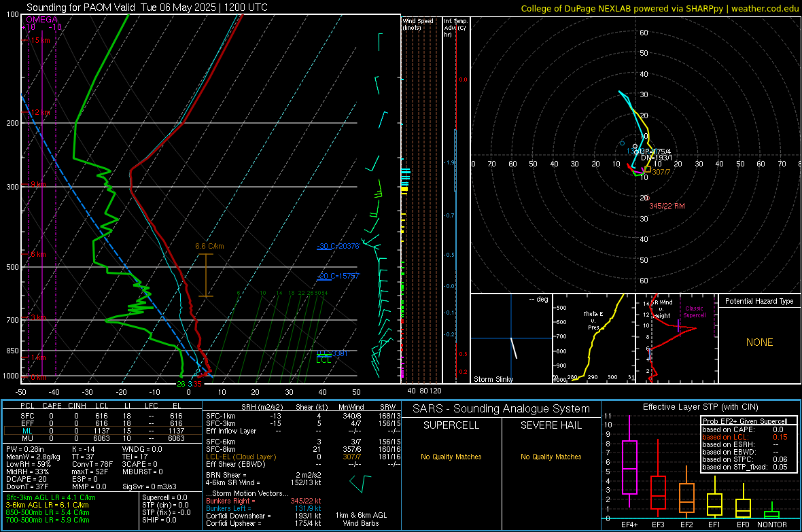Click the Corfidi Downshear = 193/1 kt line
802x532 pixels.
(x=264, y=516)
